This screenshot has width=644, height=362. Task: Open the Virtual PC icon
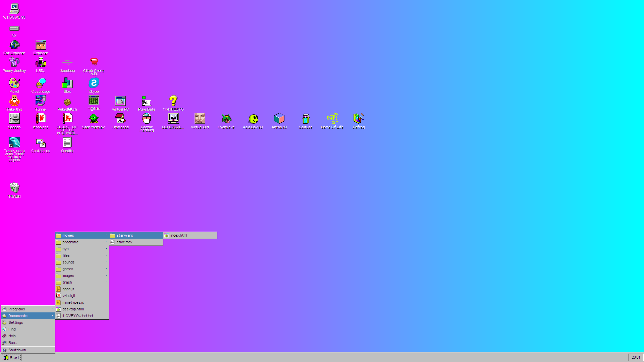click(x=120, y=101)
